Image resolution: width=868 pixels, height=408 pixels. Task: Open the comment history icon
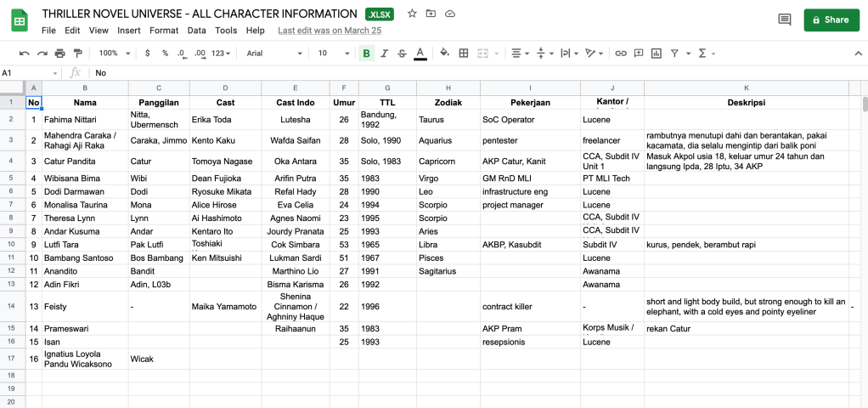point(784,20)
